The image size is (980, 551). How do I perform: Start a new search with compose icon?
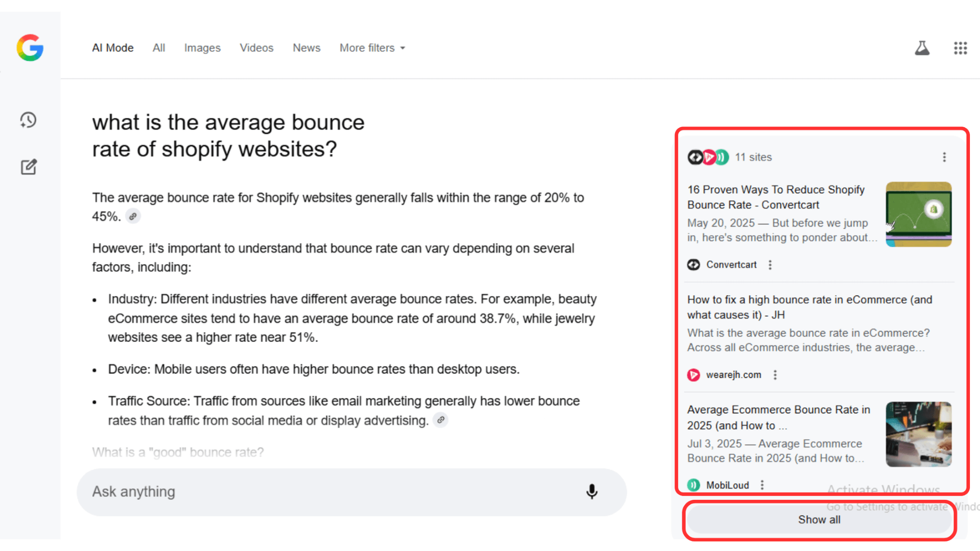pos(28,167)
